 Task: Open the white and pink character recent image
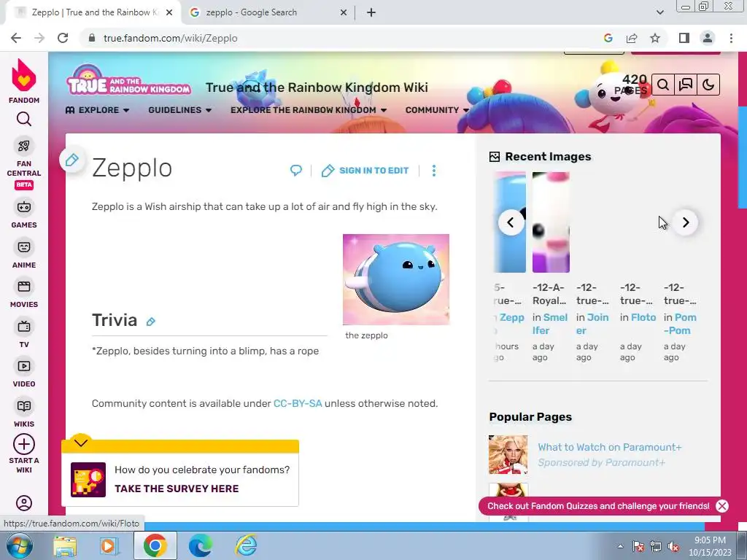click(551, 222)
